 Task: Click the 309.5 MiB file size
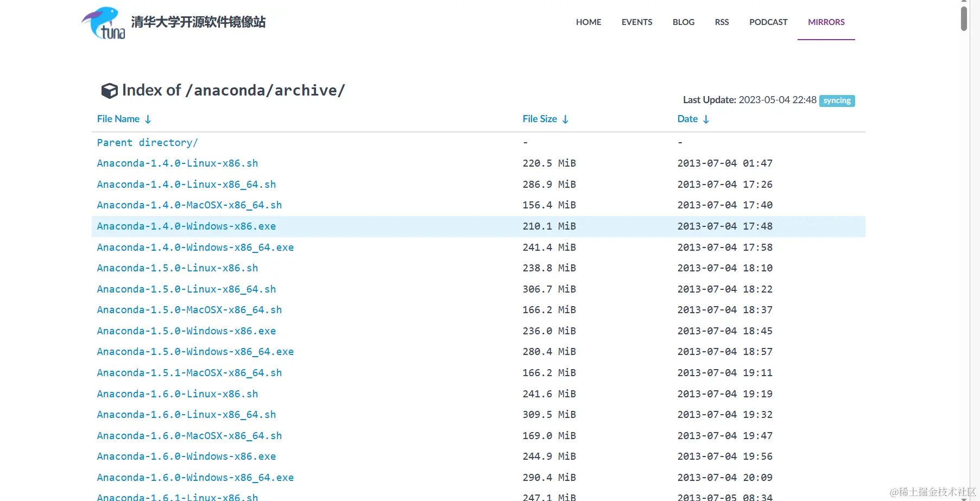tap(549, 415)
